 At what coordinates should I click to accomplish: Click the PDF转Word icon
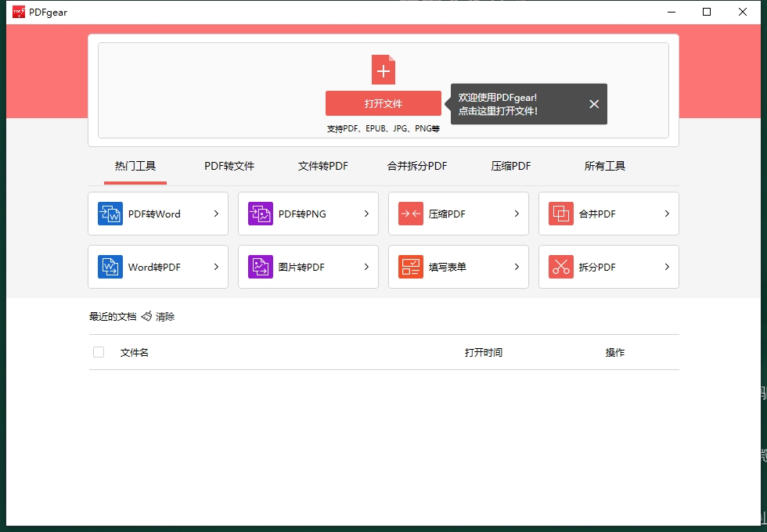tap(110, 214)
